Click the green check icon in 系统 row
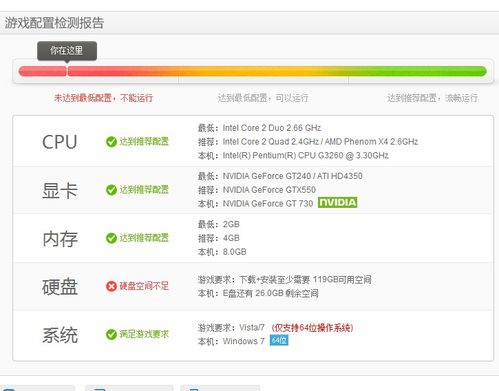The width and height of the screenshot is (499, 391). click(x=111, y=334)
